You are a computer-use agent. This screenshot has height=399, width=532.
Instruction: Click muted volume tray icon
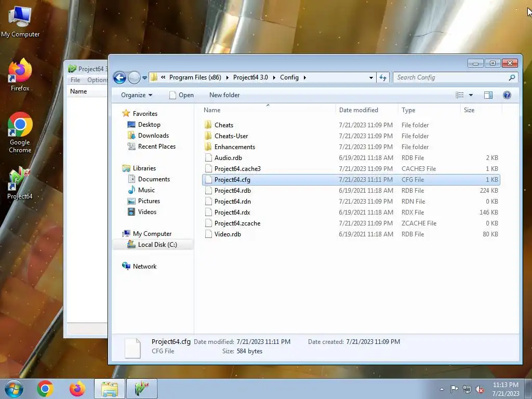tap(480, 390)
